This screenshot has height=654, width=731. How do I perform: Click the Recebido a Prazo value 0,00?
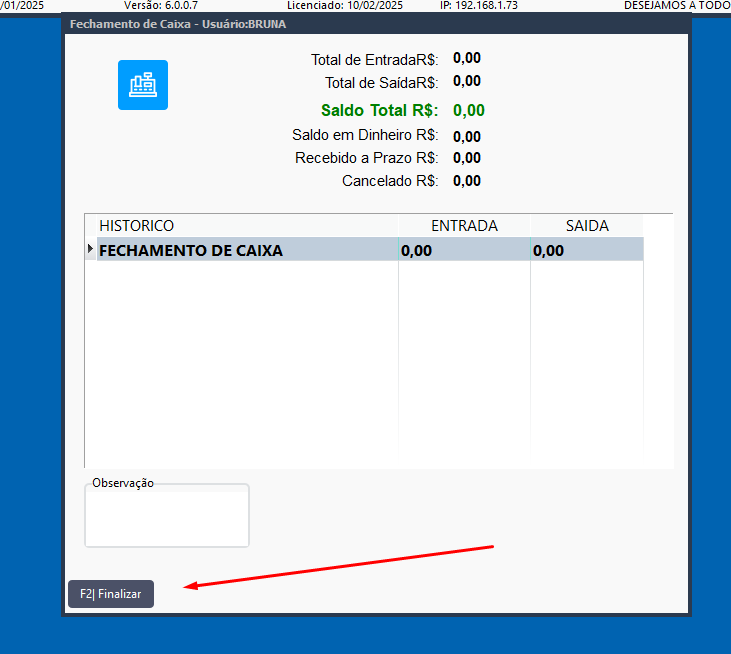point(467,158)
